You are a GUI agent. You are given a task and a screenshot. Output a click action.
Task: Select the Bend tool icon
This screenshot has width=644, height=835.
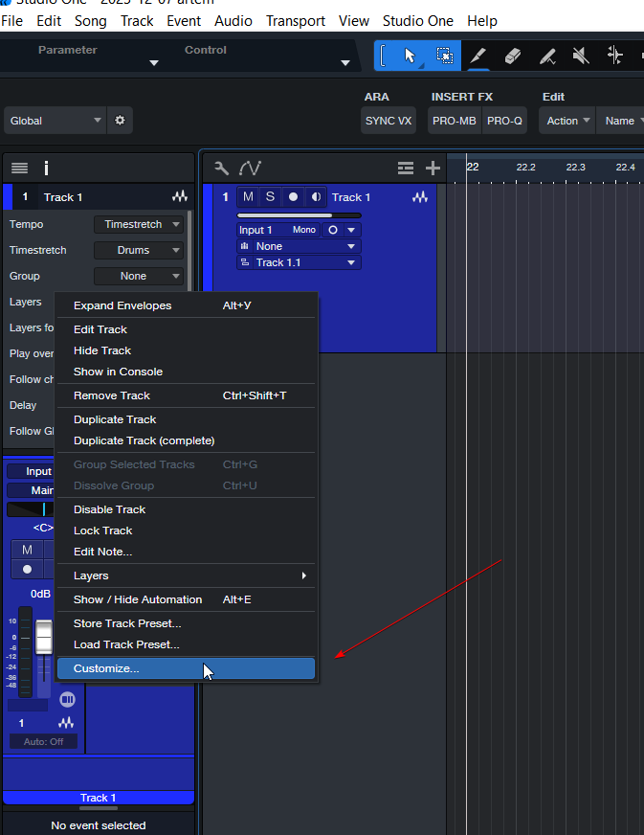(614, 56)
